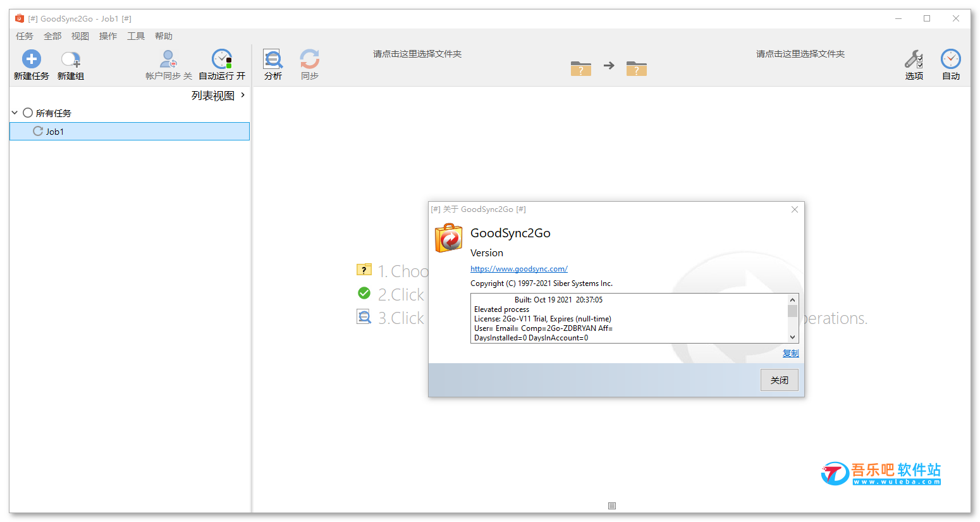Open Options (选项) wrench icon
This screenshot has width=980, height=522.
point(914,59)
